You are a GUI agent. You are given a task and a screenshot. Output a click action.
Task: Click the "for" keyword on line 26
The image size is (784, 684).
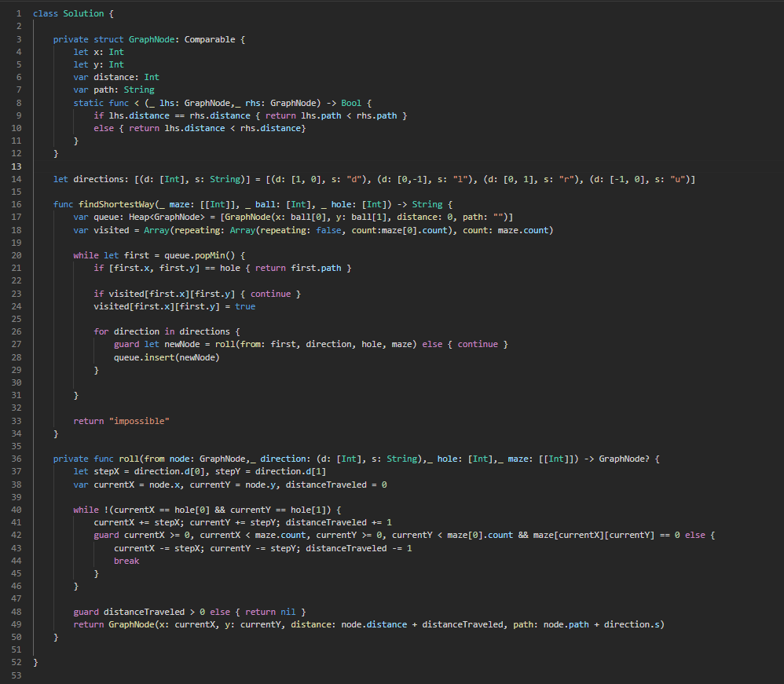(101, 331)
